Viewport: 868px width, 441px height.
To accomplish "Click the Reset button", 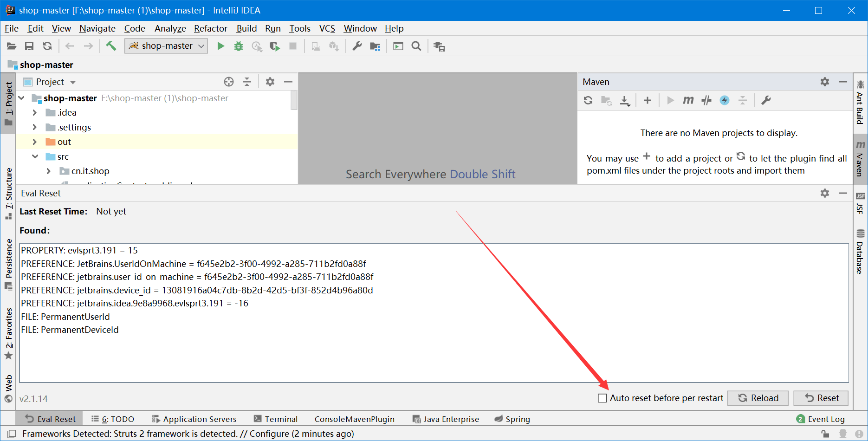I will tap(821, 398).
